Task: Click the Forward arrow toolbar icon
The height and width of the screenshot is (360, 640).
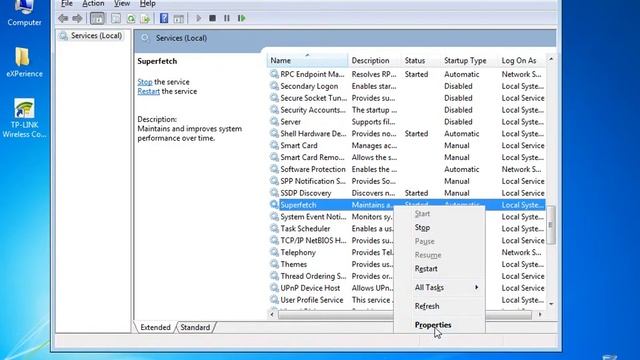Action: pos(77,18)
